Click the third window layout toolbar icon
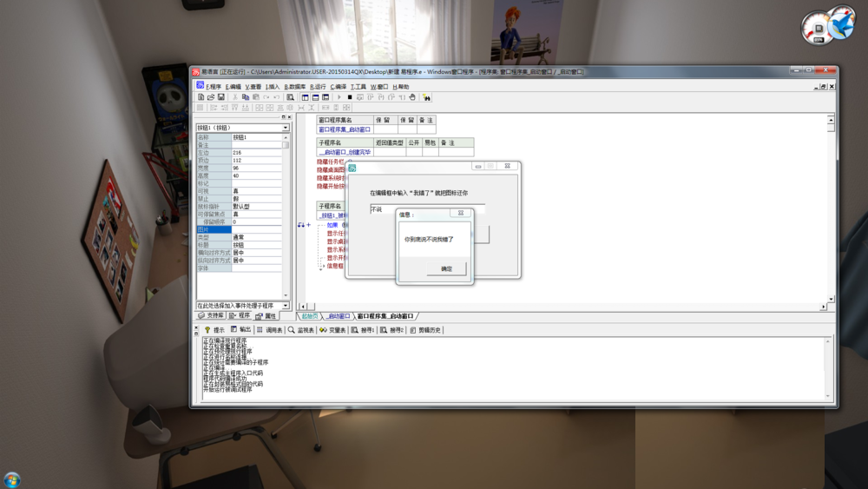 coord(325,97)
